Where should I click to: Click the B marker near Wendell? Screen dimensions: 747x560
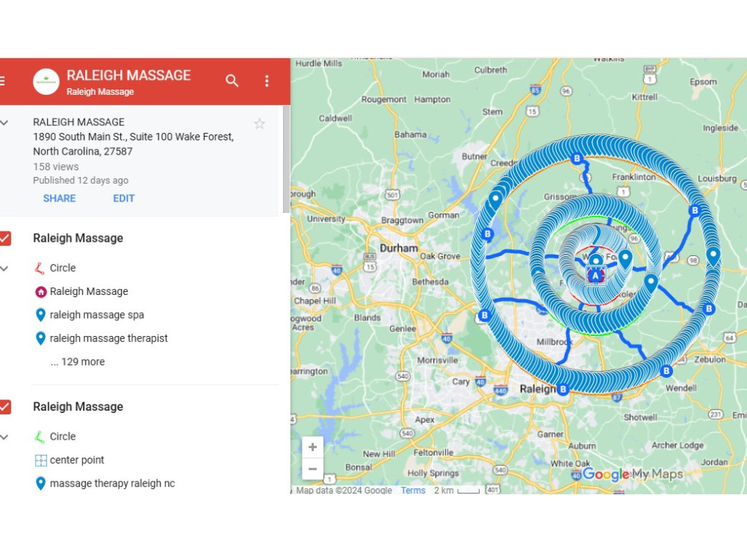(666, 370)
